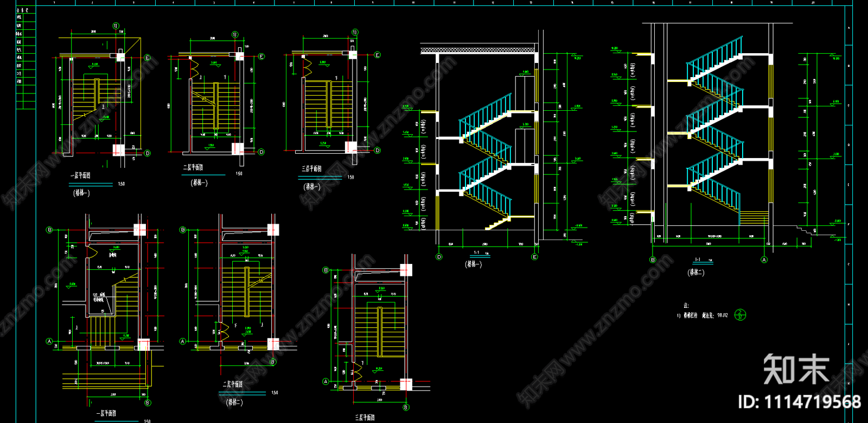868x423 pixels.
Task: Select the (楼梯一) label under 二层平面图
Action: [199, 183]
